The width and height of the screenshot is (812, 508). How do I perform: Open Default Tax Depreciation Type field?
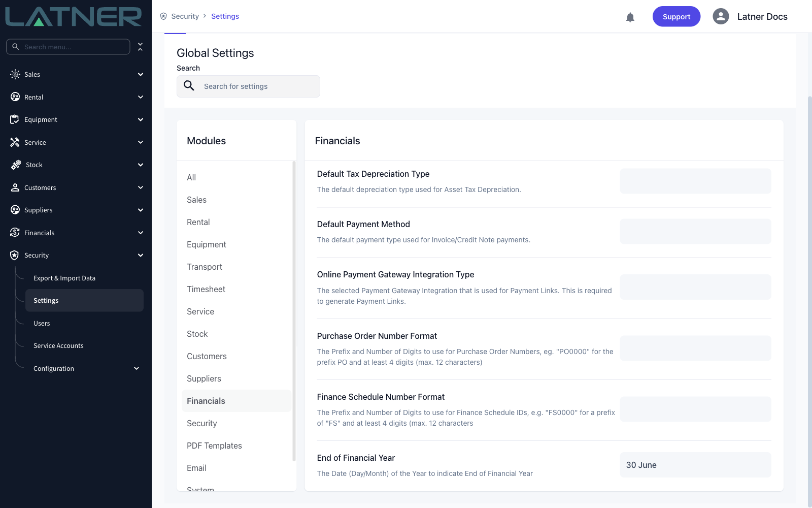[695, 181]
